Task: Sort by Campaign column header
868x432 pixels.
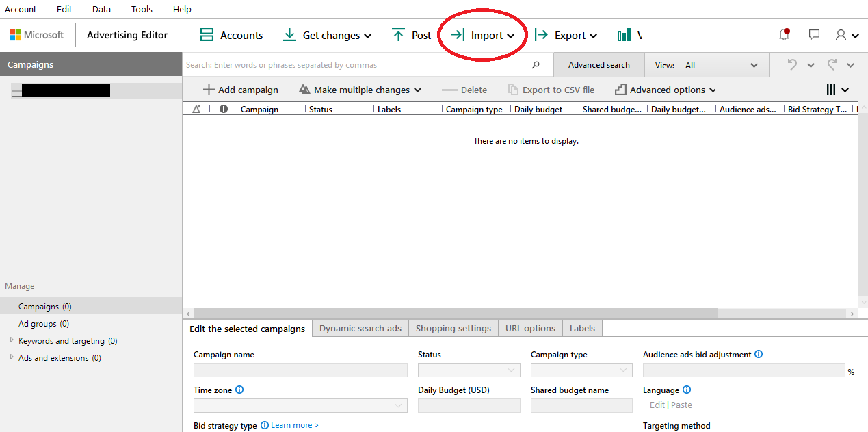Action: pos(260,110)
